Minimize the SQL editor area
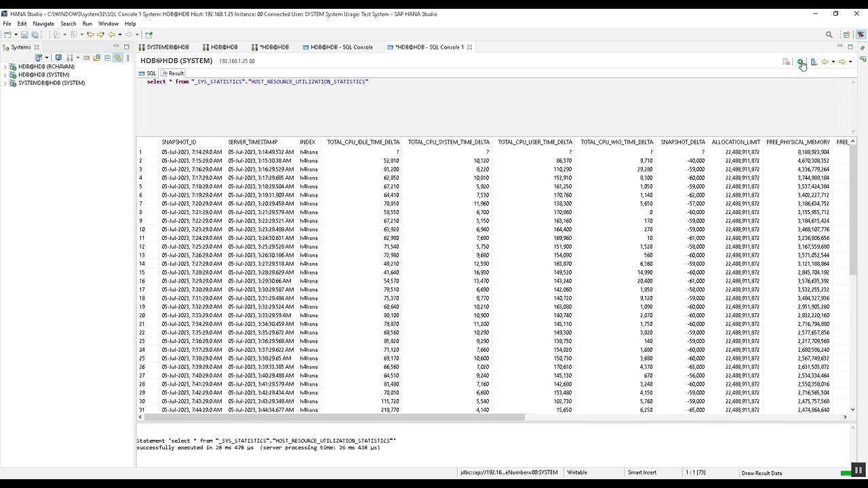The width and height of the screenshot is (868, 488). click(840, 45)
